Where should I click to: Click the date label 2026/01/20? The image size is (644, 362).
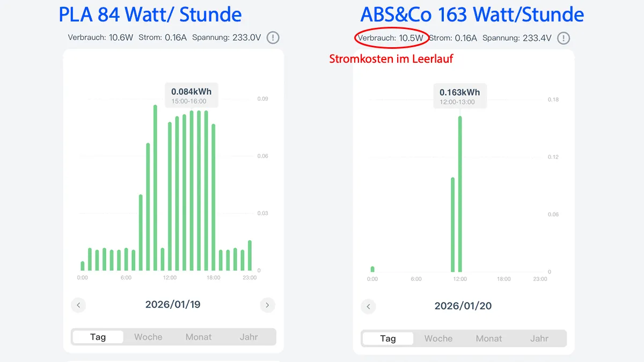[x=463, y=306]
